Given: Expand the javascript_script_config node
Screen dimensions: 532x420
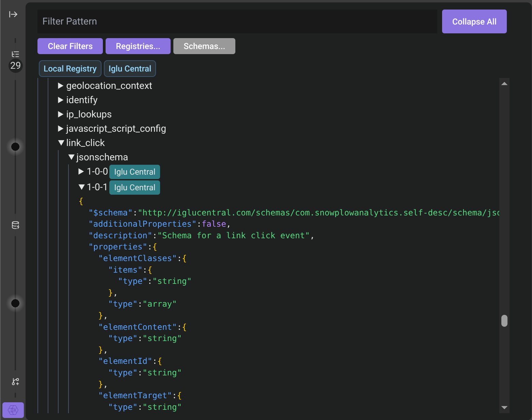Looking at the screenshot, I should [x=61, y=129].
